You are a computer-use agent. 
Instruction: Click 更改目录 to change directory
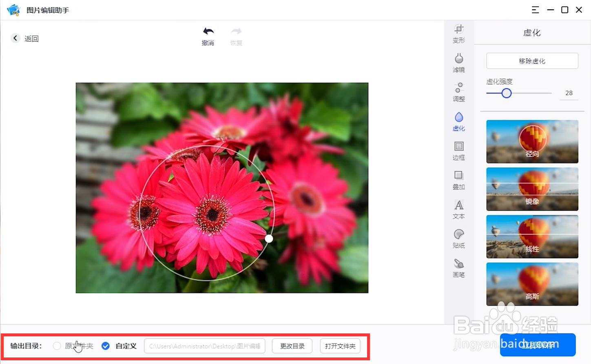292,346
